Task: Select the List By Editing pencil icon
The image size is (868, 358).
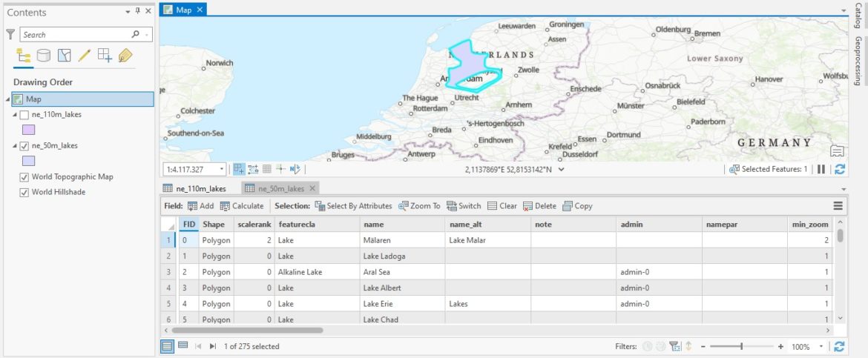Action: coord(85,56)
